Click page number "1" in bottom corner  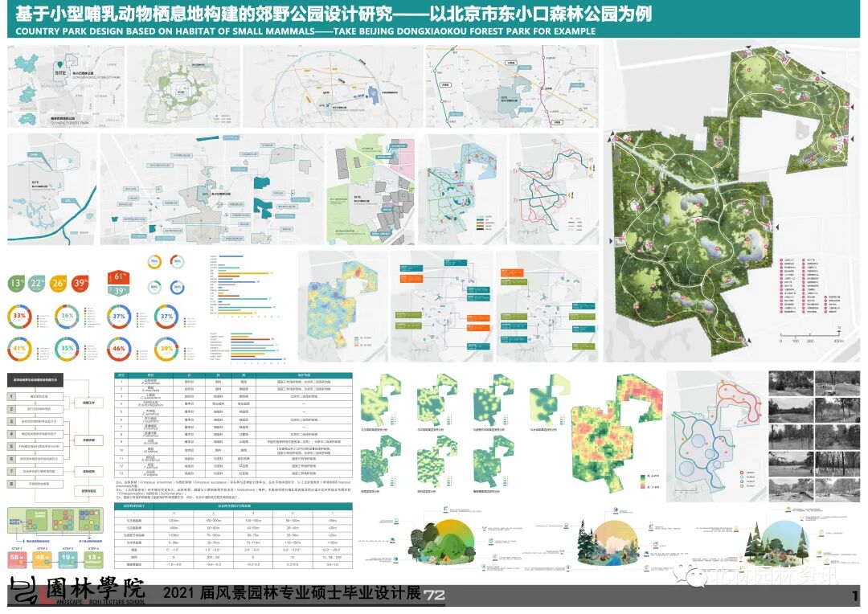pos(856,596)
